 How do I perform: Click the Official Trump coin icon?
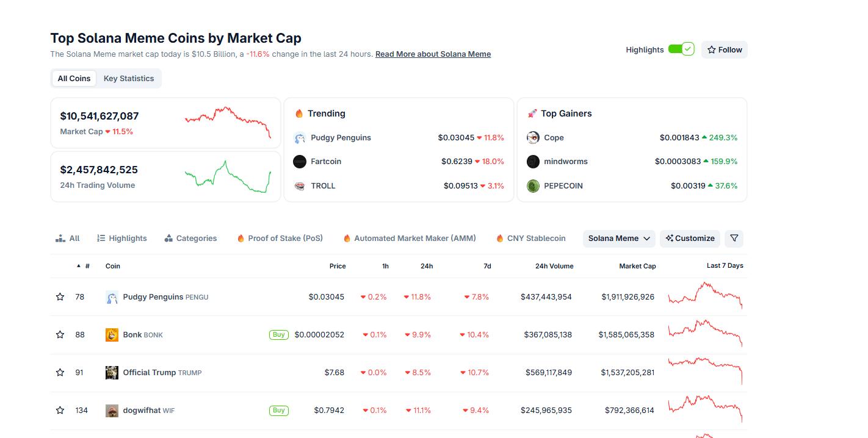click(x=112, y=373)
